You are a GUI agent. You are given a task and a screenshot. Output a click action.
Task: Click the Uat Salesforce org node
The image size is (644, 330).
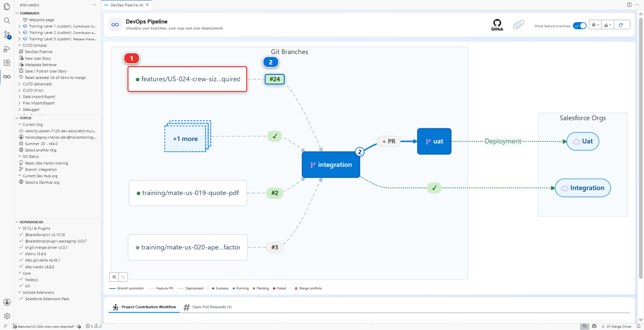point(583,141)
